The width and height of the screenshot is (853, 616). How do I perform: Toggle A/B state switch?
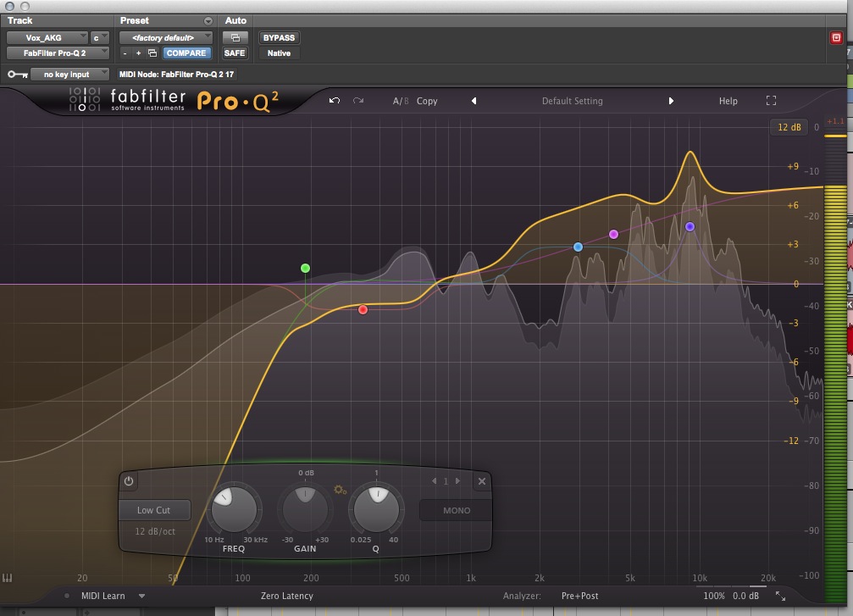pos(401,101)
